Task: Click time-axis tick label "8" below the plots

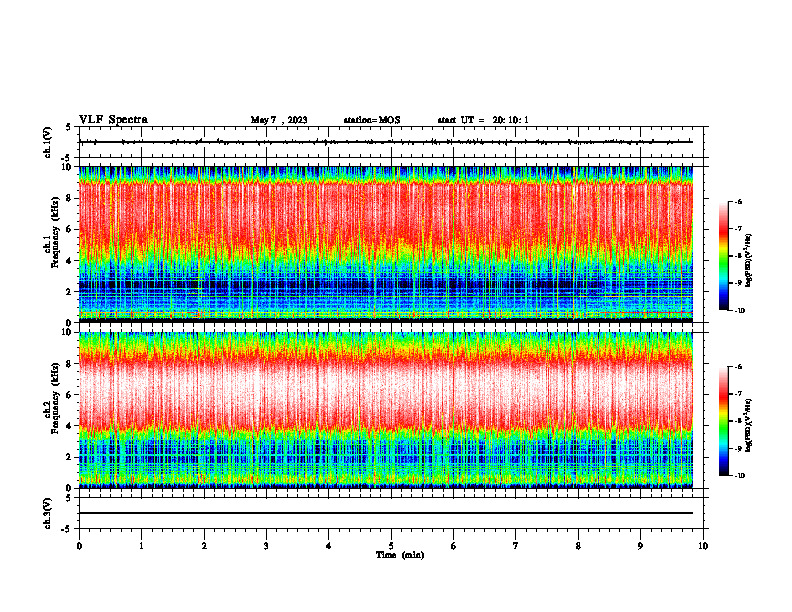Action: click(x=578, y=546)
